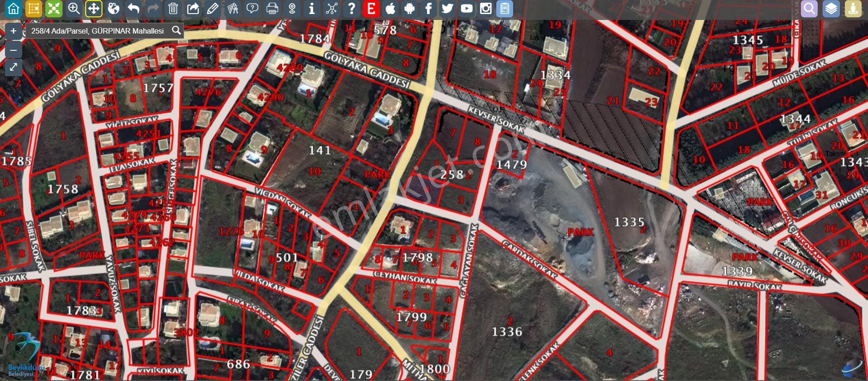Open the network nodes tool
Viewport: 868px width, 381px height.
point(332,9)
